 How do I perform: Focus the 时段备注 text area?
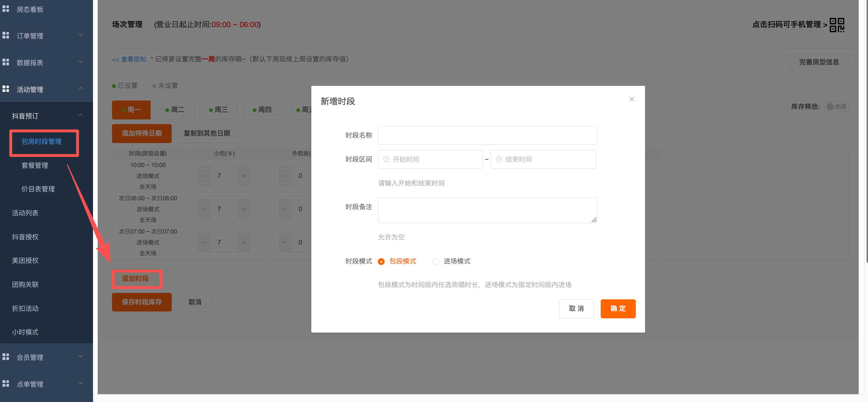488,210
